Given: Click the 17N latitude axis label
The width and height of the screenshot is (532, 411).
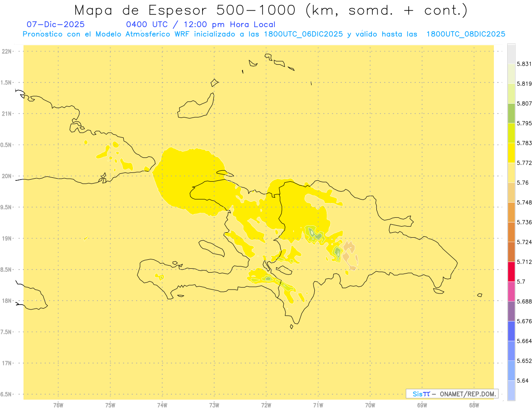Looking at the screenshot, I should pyautogui.click(x=7, y=364).
